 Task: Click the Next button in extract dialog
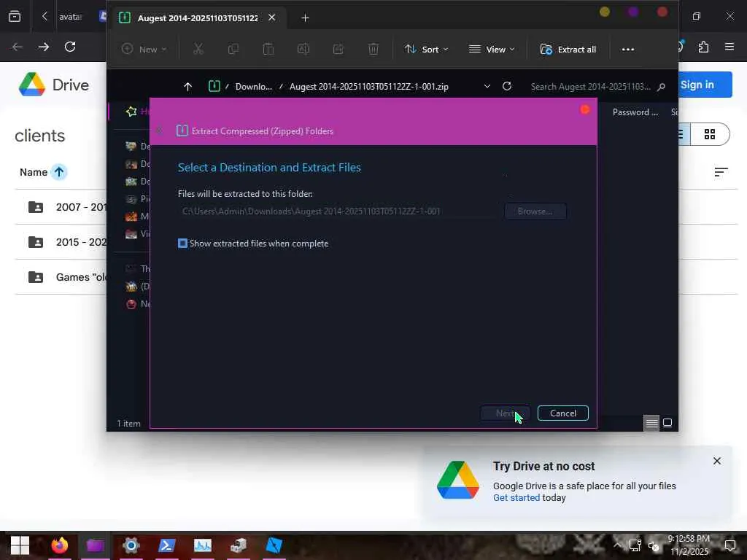coord(505,413)
